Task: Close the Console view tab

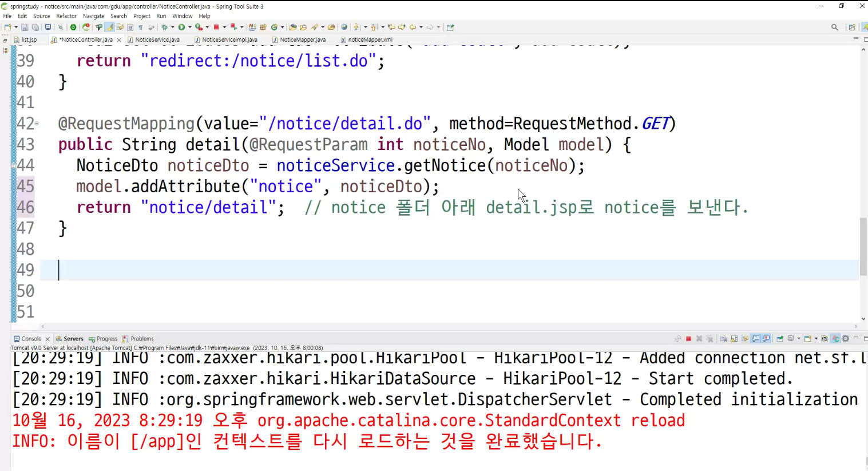Action: click(x=47, y=339)
